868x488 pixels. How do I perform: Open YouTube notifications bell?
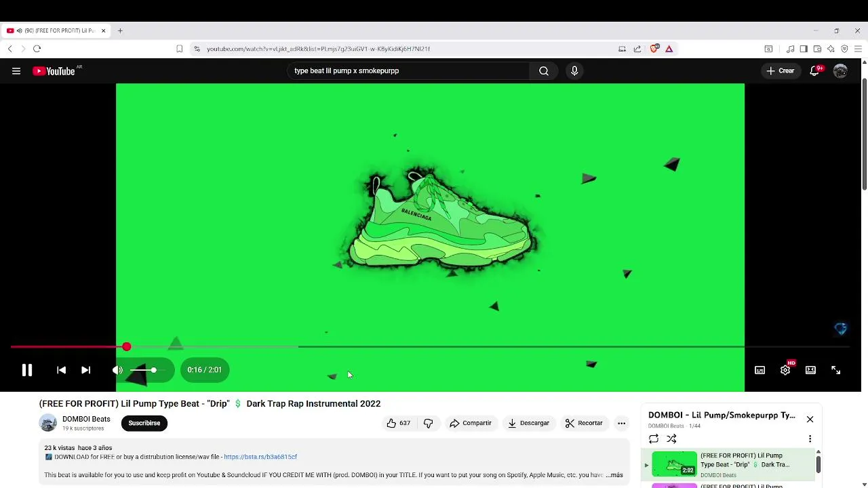(x=814, y=70)
